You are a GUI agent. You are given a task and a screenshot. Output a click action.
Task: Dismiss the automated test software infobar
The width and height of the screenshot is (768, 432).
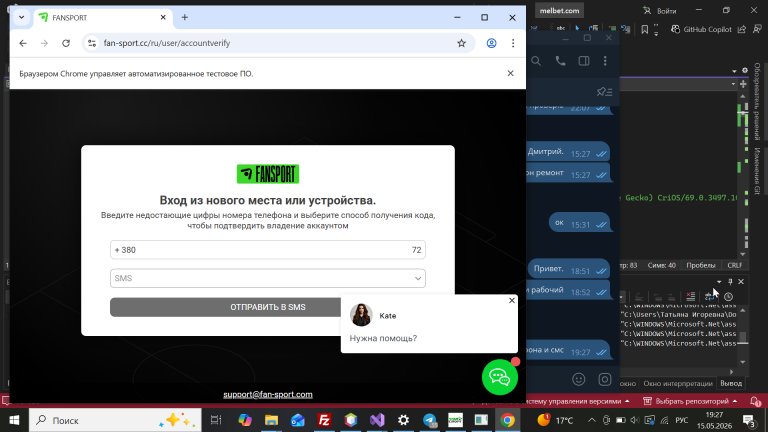tap(510, 73)
